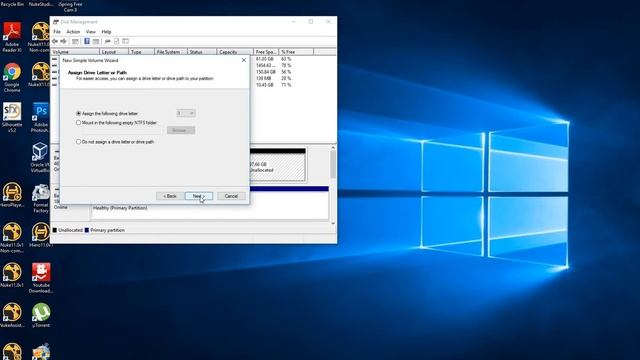
Task: Click Forward arrow in Disk Management toolbar
Action: point(64,41)
